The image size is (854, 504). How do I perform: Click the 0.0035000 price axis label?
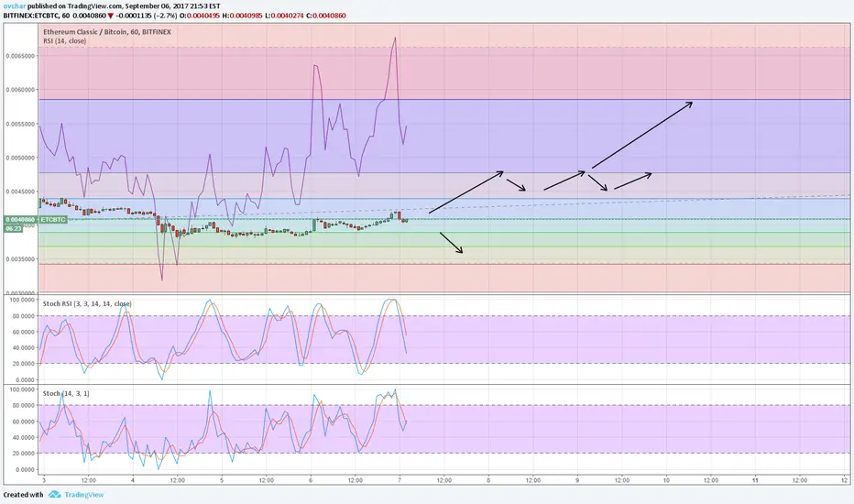point(20,259)
